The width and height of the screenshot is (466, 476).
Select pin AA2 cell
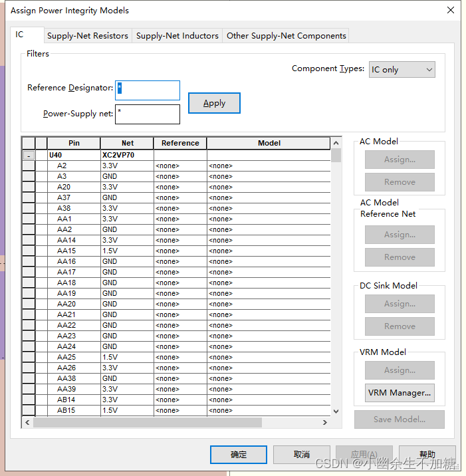coord(74,229)
